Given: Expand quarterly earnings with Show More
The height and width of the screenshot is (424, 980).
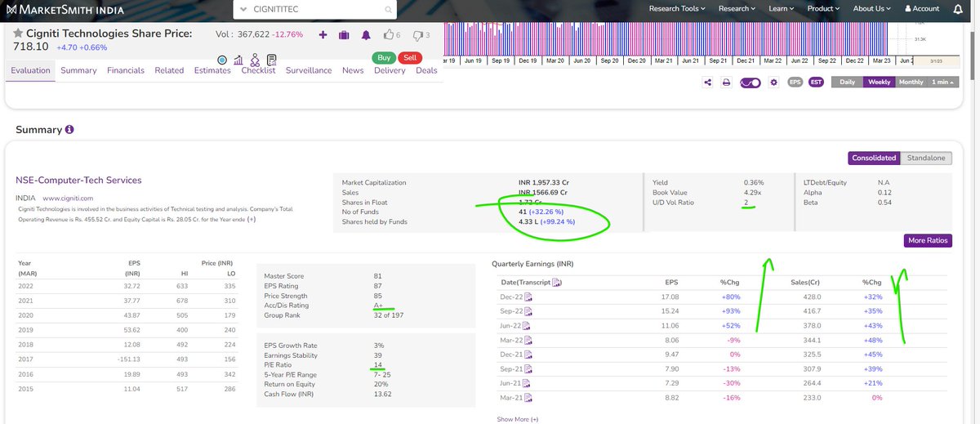Looking at the screenshot, I should click(x=518, y=419).
